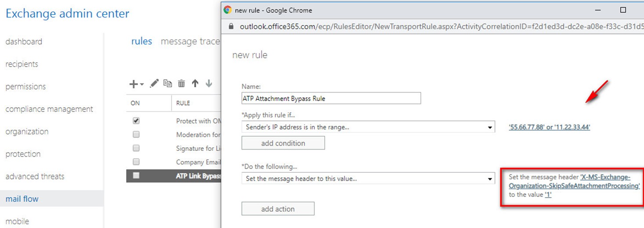This screenshot has width=644, height=228.
Task: Open the dropdown arrow beside the plus icon
Action: pos(142,84)
